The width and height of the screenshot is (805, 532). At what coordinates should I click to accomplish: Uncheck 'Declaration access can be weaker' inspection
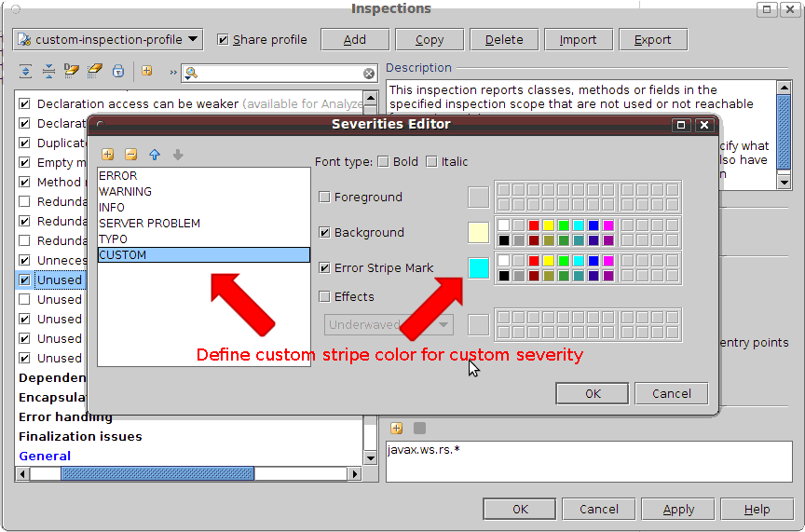pos(24,103)
